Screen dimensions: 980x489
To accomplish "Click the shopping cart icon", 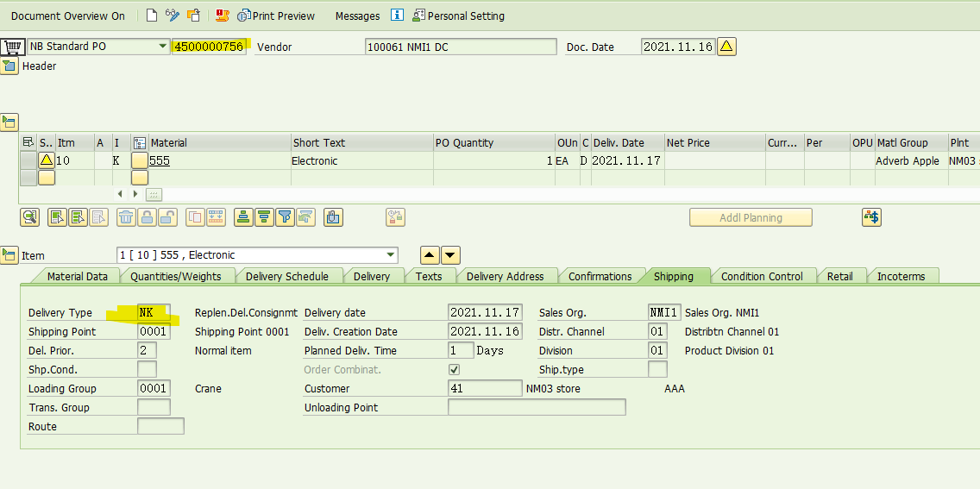I will 11,47.
